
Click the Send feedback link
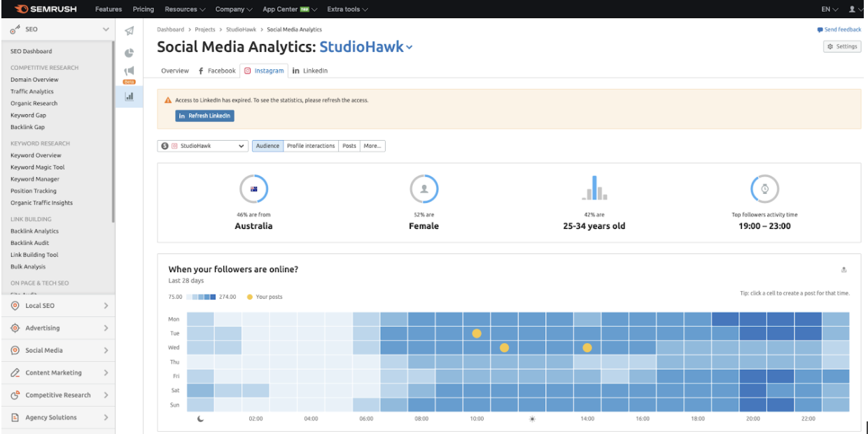pyautogui.click(x=839, y=30)
